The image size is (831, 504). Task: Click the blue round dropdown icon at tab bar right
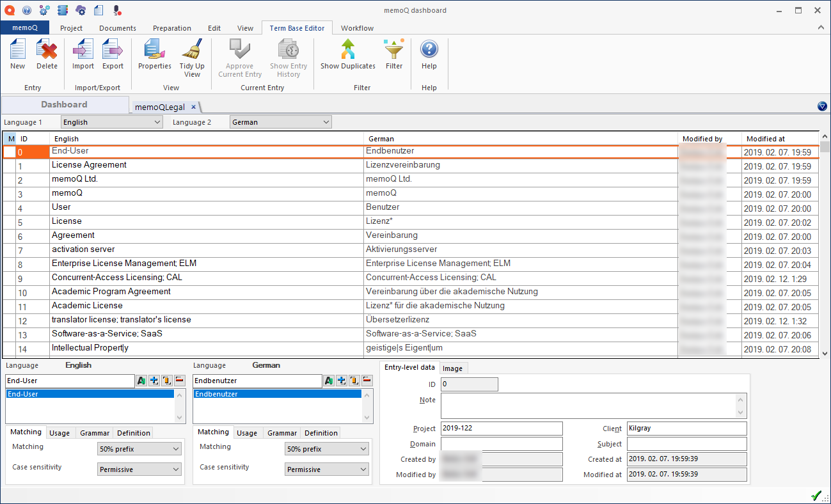(x=822, y=106)
